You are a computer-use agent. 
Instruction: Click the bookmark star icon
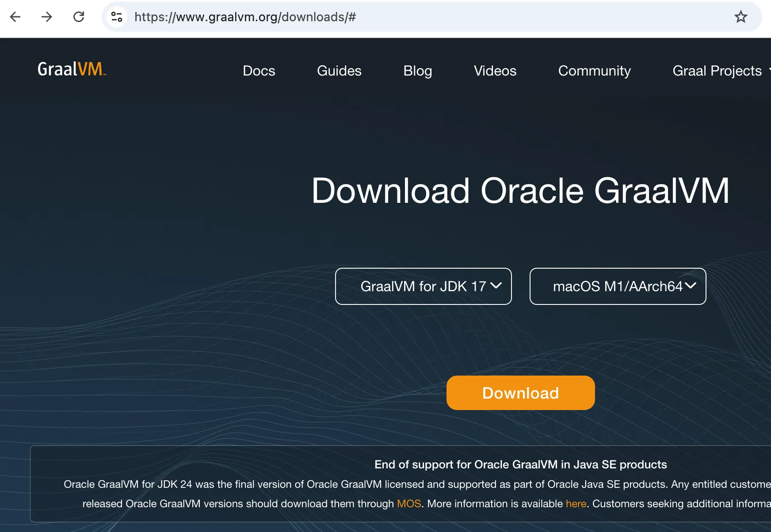click(x=740, y=17)
